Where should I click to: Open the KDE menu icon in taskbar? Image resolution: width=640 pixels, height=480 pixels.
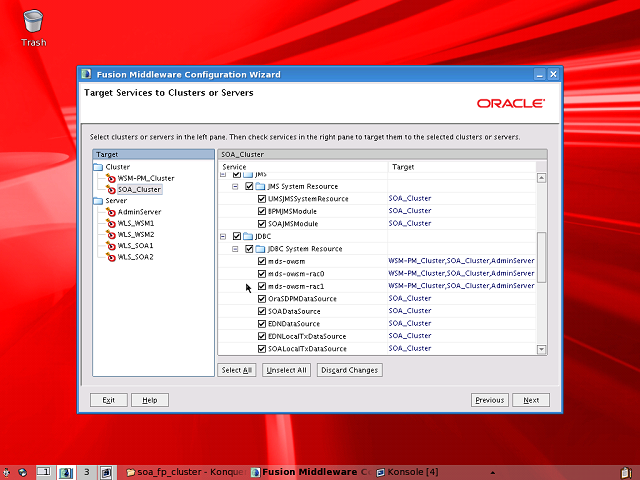pyautogui.click(x=7, y=472)
